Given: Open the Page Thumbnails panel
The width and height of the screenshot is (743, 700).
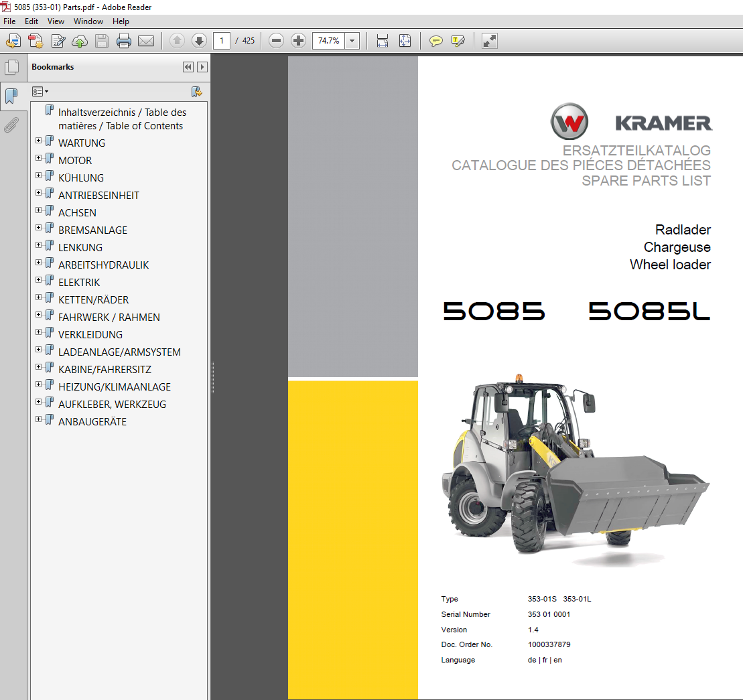Looking at the screenshot, I should 11,68.
